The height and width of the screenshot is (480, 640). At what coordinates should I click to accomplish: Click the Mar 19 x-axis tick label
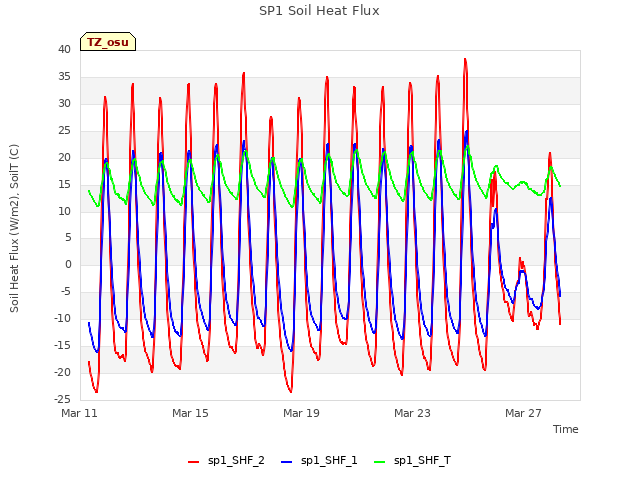[x=301, y=413]
